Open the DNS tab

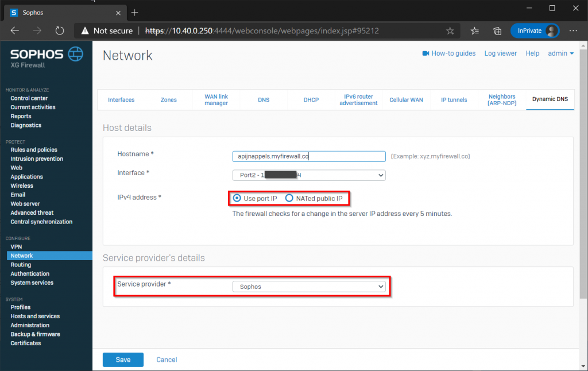coord(264,100)
